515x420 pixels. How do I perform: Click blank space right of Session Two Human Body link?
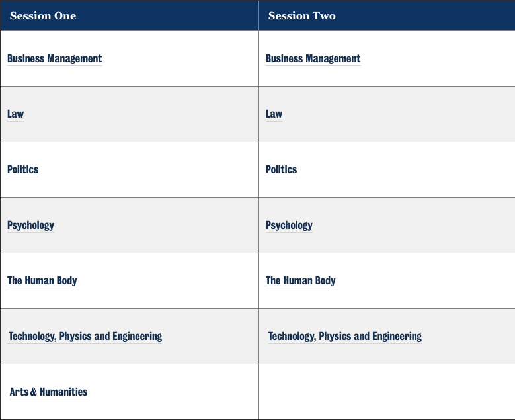[x=423, y=280]
